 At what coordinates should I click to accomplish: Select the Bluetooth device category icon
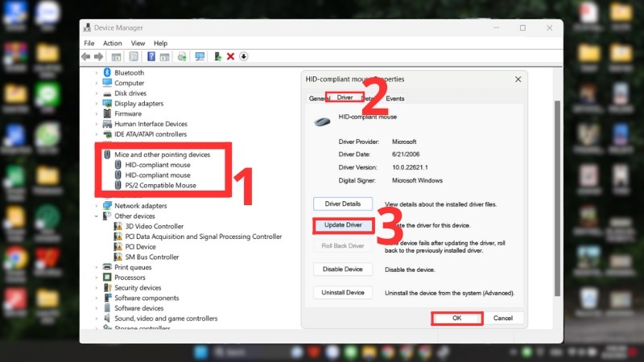[x=107, y=72]
